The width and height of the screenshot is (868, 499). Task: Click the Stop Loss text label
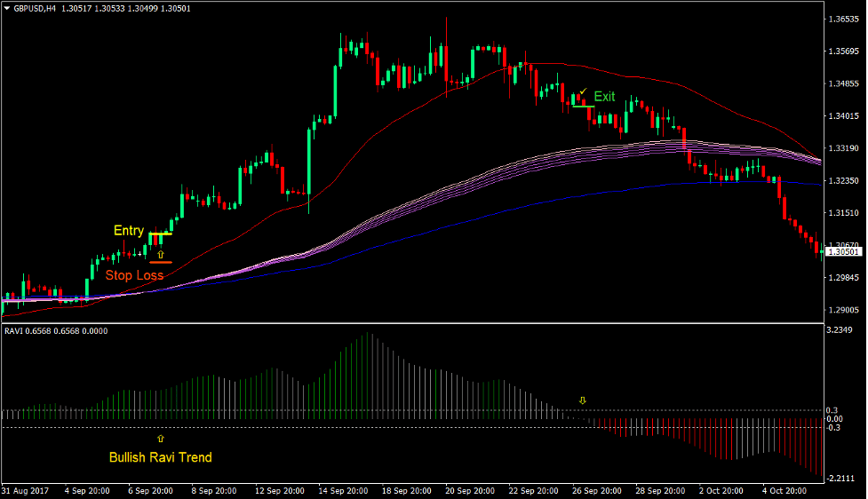click(134, 275)
